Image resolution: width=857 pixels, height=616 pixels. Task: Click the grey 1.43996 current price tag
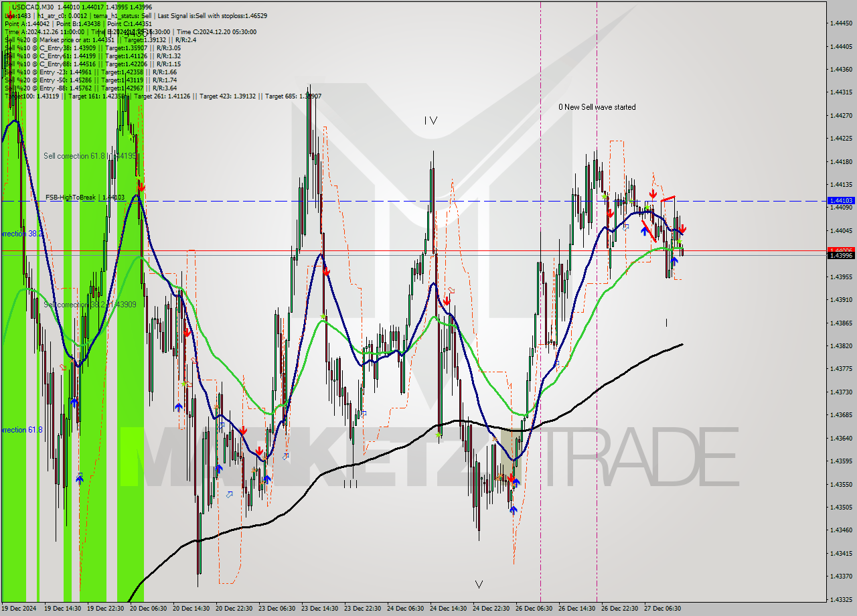click(841, 255)
